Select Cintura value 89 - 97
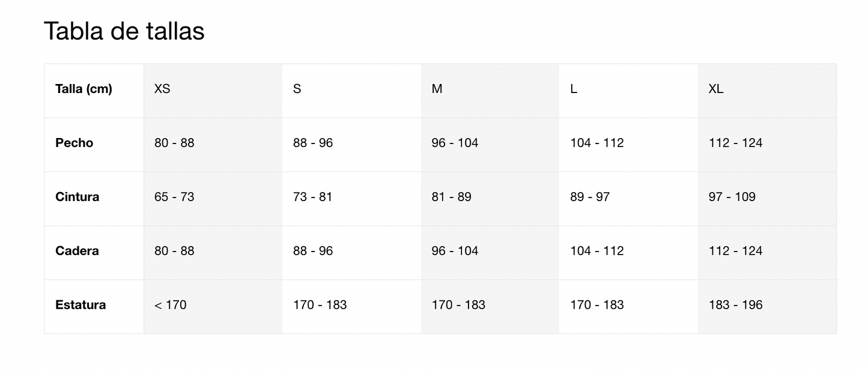This screenshot has width=868, height=371. click(x=590, y=197)
